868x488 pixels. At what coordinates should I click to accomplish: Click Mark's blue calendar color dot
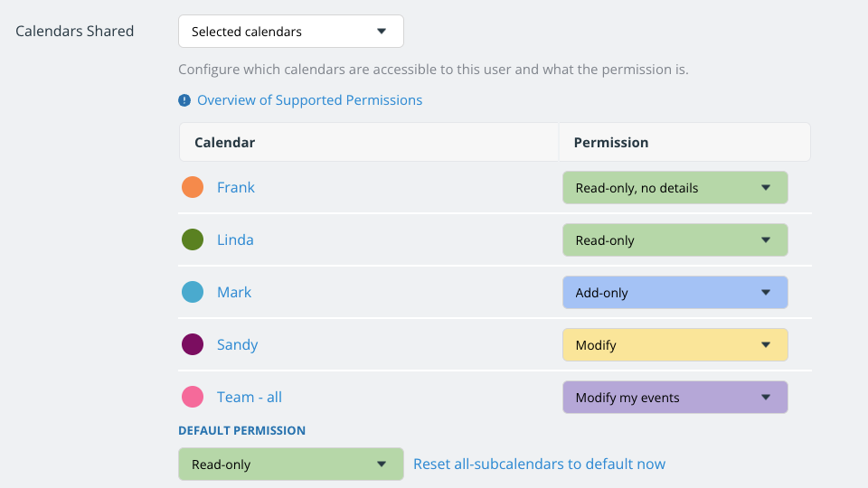coord(193,292)
